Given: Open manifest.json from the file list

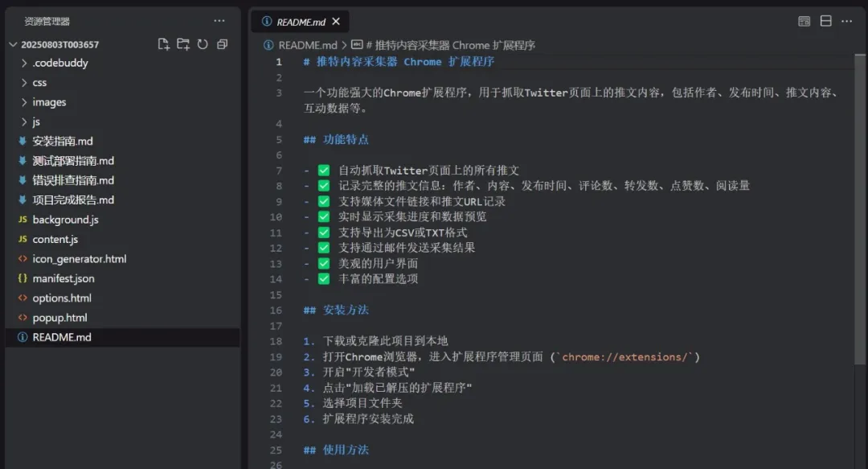Looking at the screenshot, I should pyautogui.click(x=63, y=278).
